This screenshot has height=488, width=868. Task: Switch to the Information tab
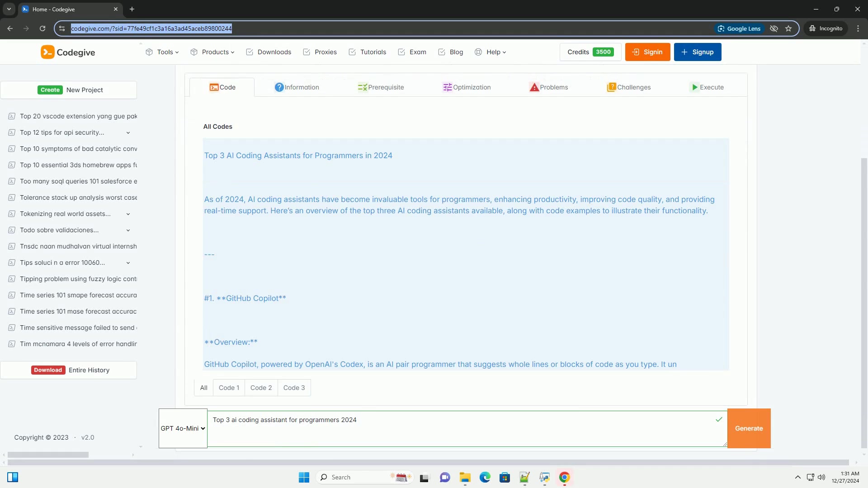pyautogui.click(x=297, y=87)
